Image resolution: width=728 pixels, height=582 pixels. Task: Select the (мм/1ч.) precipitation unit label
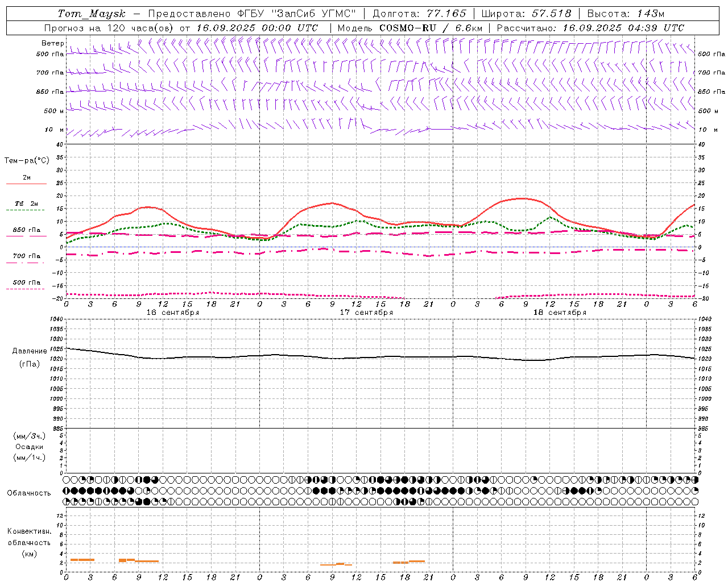[x=29, y=458]
